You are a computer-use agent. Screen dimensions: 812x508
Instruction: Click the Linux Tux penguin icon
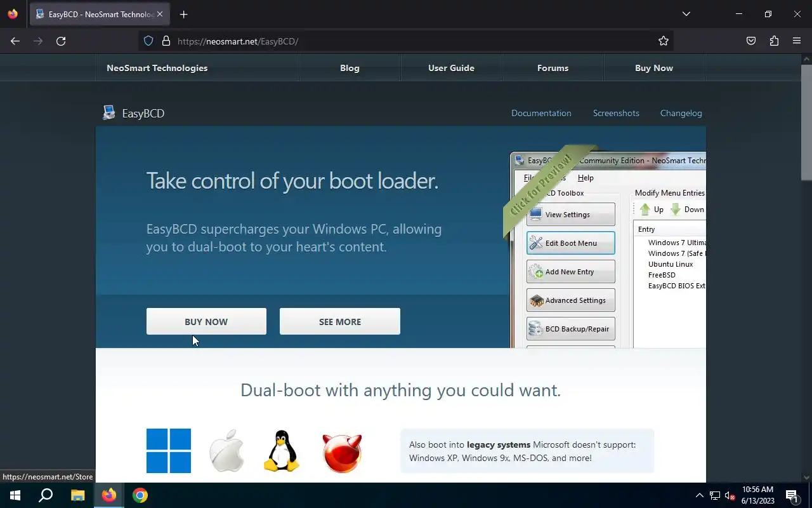pyautogui.click(x=281, y=451)
